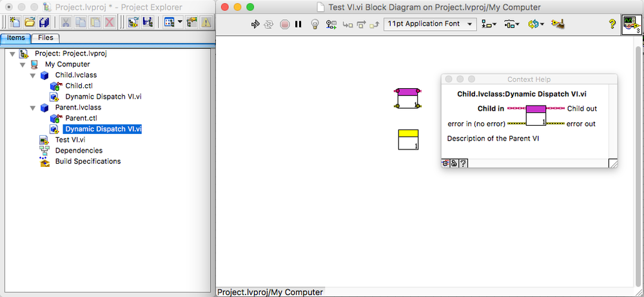The width and height of the screenshot is (644, 297).
Task: Click the Abort Execution stop icon
Action: tap(285, 24)
